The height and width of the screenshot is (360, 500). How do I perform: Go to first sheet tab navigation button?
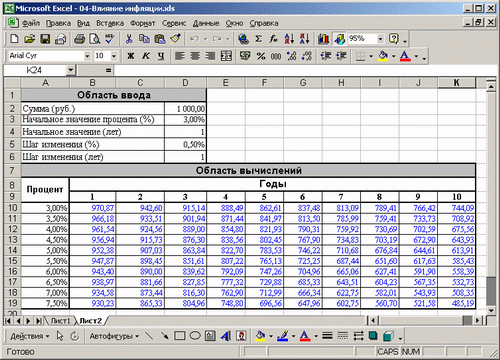pos(8,321)
